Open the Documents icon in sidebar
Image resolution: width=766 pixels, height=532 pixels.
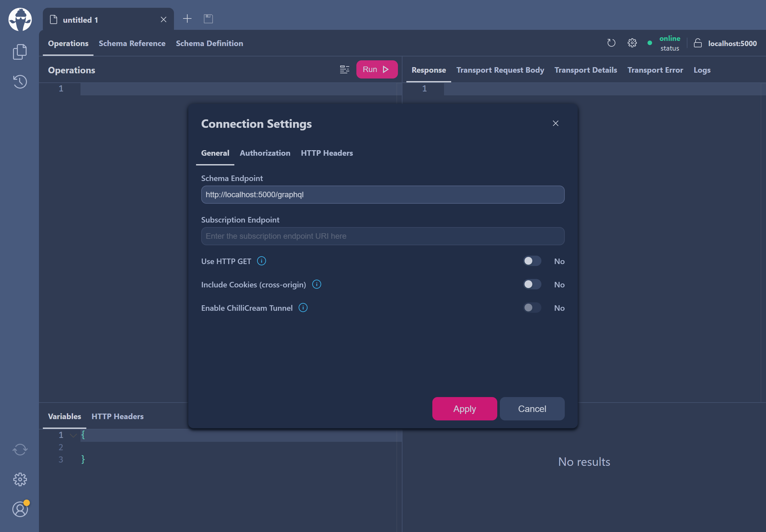20,52
